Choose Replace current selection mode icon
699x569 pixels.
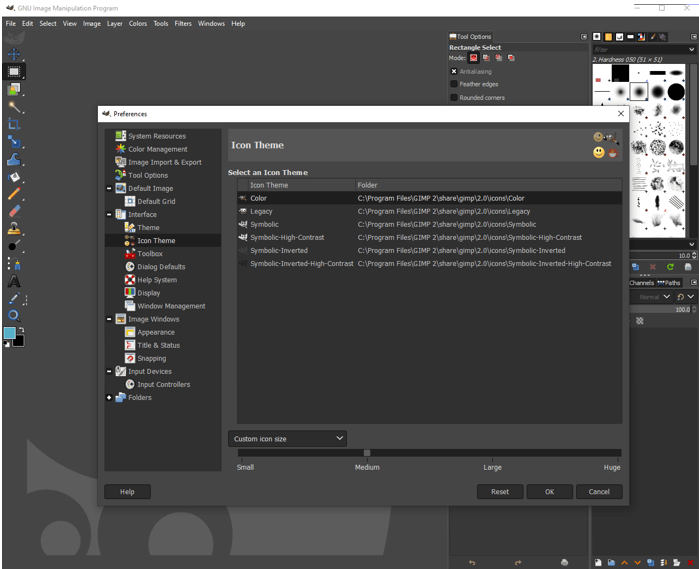(473, 58)
